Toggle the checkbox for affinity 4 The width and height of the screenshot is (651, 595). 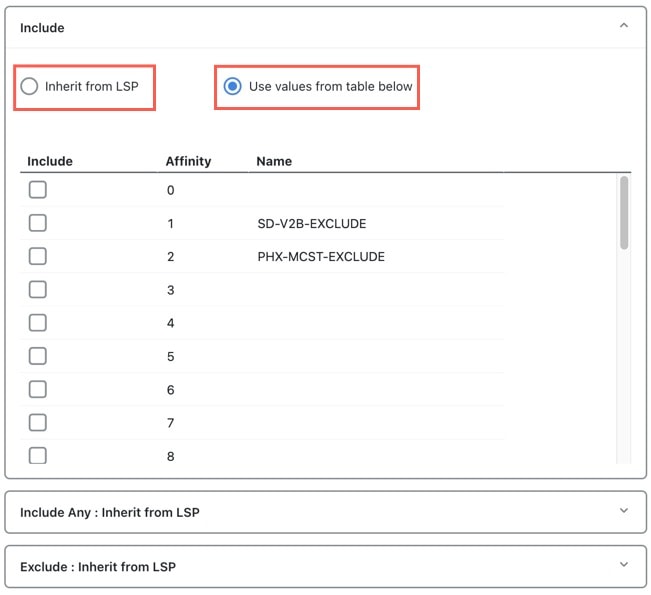(38, 323)
